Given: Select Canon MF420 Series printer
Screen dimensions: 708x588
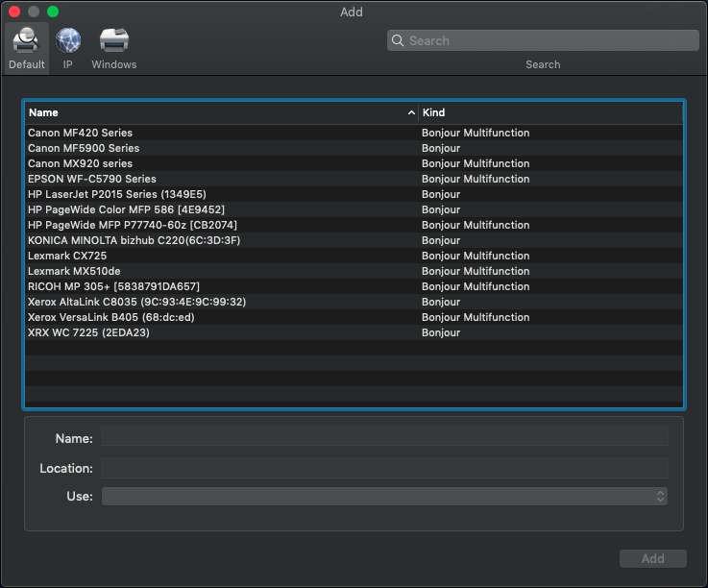Looking at the screenshot, I should [354, 133].
